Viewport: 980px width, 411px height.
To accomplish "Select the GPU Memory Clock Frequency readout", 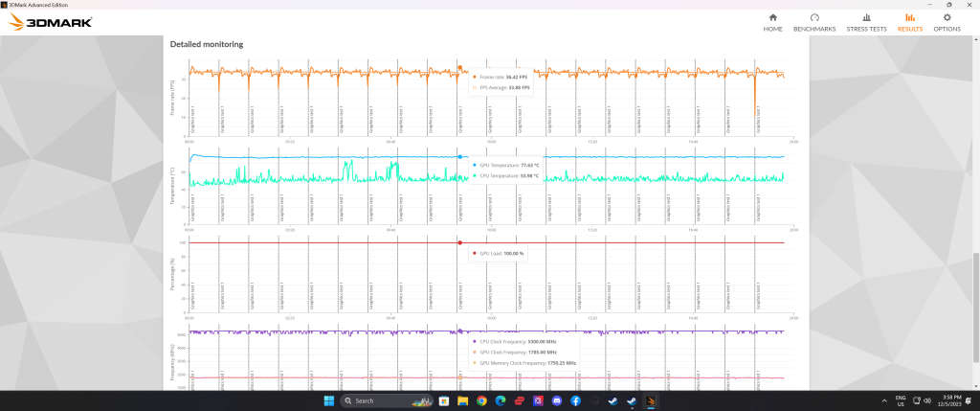I will (x=528, y=363).
